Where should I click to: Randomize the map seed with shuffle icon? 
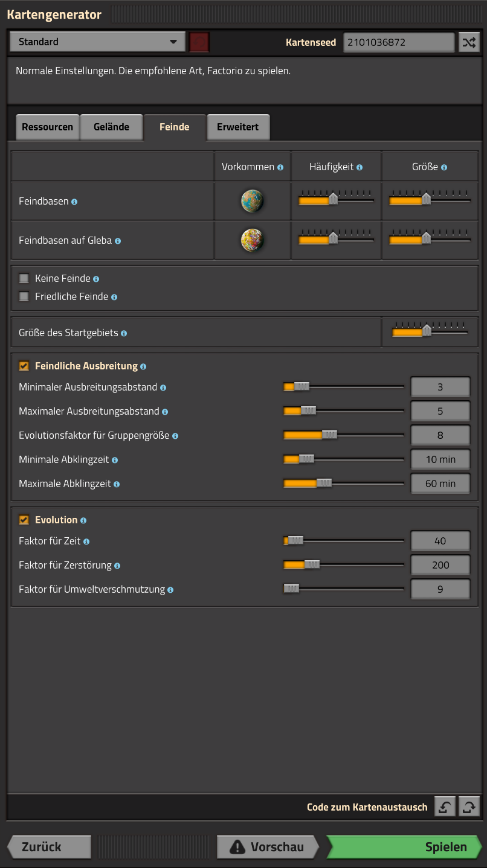(x=469, y=42)
